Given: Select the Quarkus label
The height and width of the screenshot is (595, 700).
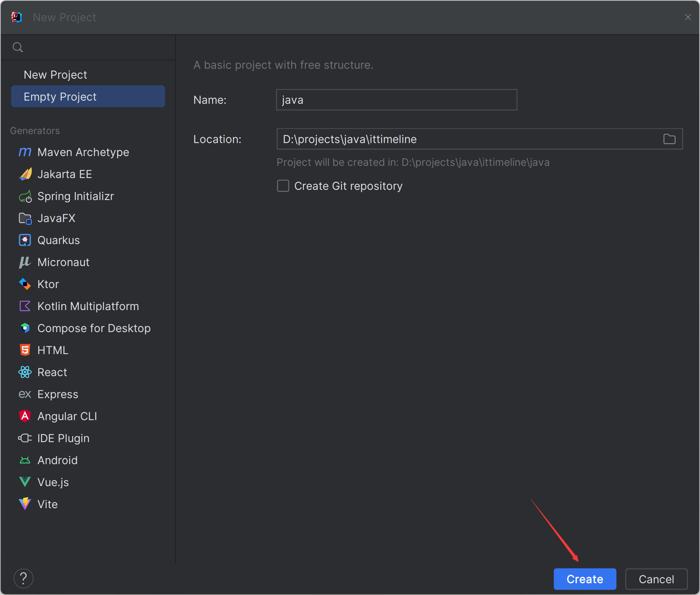Looking at the screenshot, I should point(59,240).
